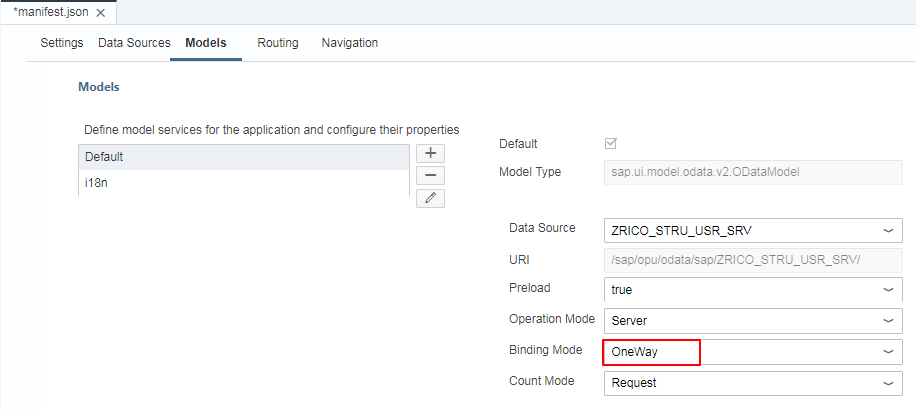Toggle the Default model checkbox
The image size is (916, 410).
611,144
